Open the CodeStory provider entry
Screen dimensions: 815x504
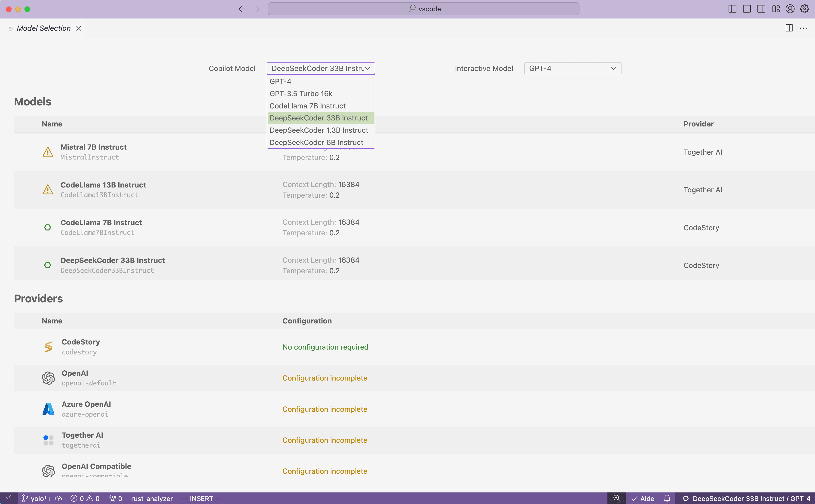(81, 342)
